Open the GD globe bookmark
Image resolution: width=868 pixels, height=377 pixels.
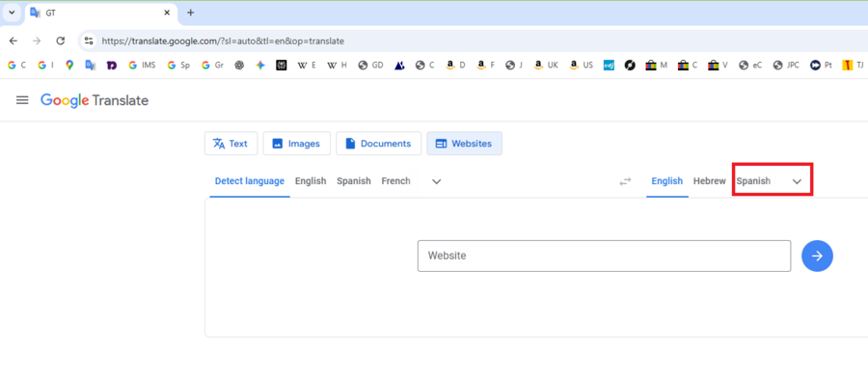[371, 66]
